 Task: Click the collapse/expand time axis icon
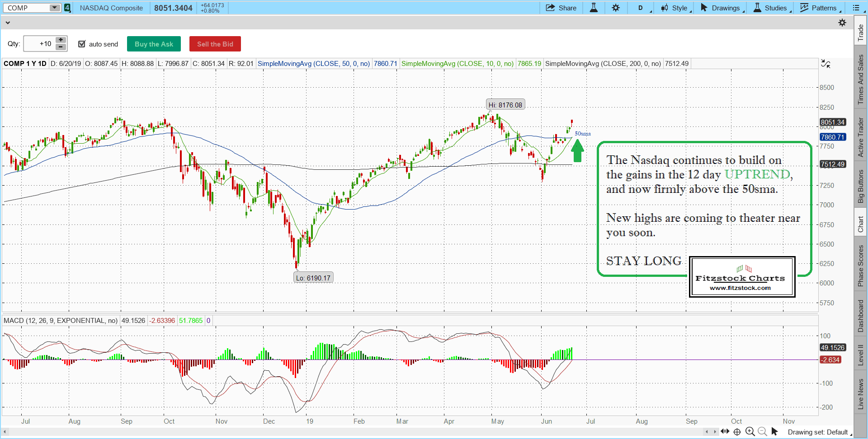click(725, 432)
